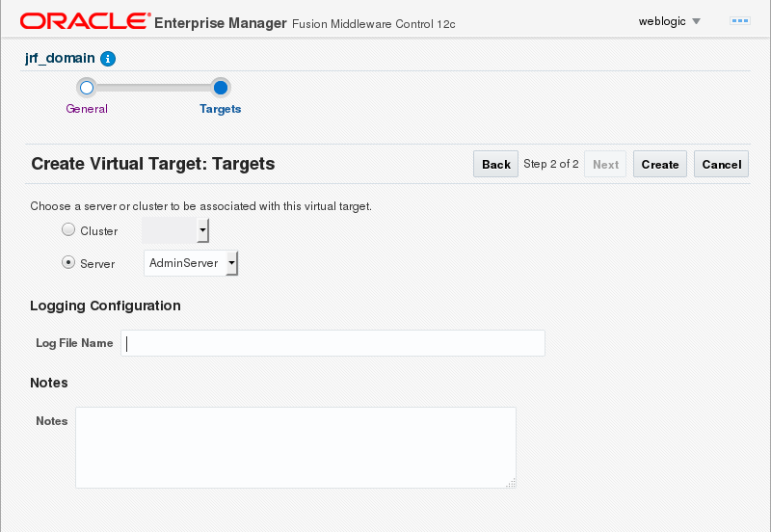771x532 pixels.
Task: Grab the Notes text area resize handle
Action: coord(511,483)
